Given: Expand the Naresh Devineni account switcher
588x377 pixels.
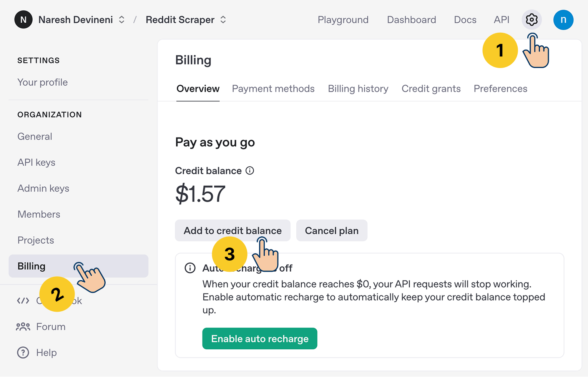Looking at the screenshot, I should 121,20.
